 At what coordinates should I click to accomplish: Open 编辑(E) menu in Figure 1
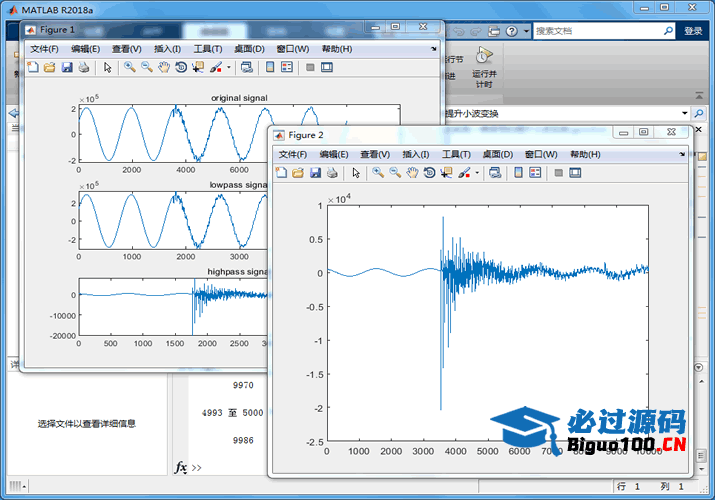pyautogui.click(x=86, y=49)
